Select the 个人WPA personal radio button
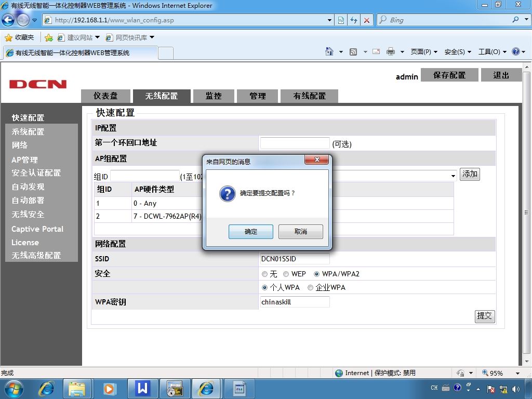This screenshot has height=399, width=532. point(264,288)
